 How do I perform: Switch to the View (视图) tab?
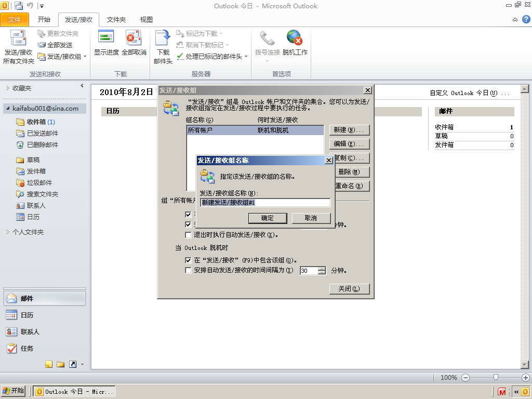click(x=147, y=20)
